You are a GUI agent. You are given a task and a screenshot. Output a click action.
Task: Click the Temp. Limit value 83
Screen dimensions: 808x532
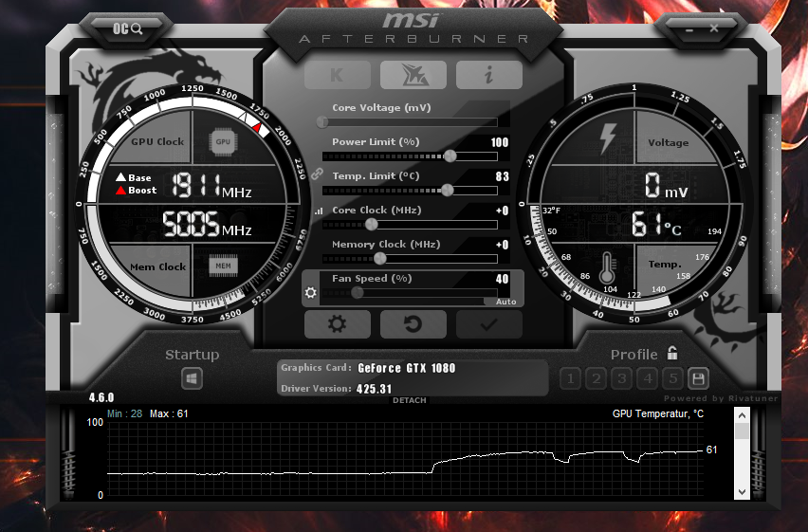tap(503, 176)
